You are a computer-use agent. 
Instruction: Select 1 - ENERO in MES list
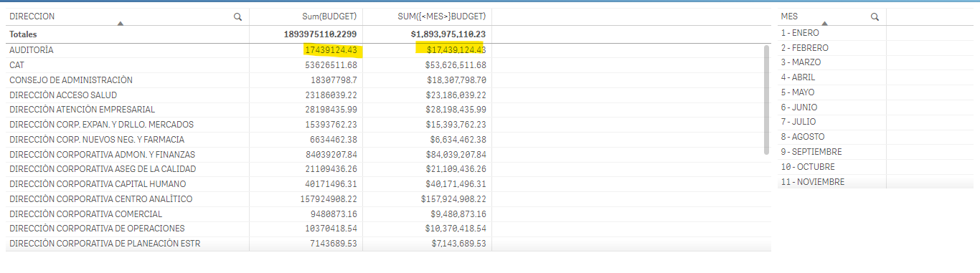tap(832, 33)
